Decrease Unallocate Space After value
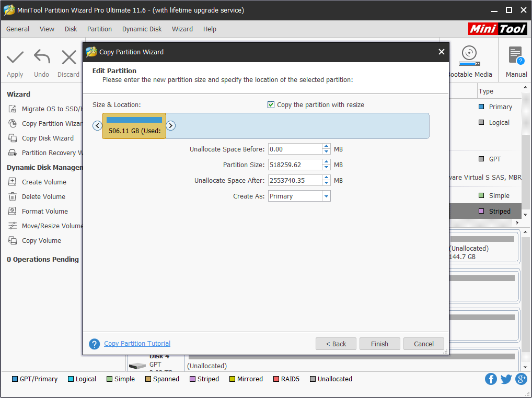This screenshot has width=532, height=398. 326,183
